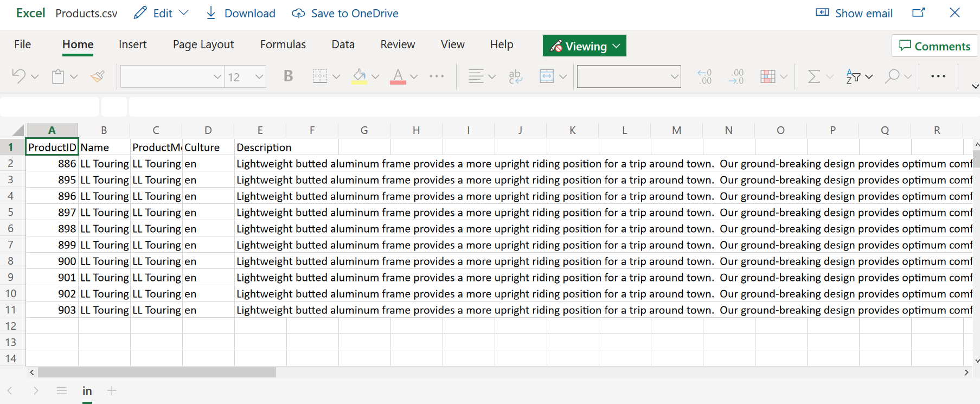
Task: Open the number format dropdown
Action: pos(674,77)
